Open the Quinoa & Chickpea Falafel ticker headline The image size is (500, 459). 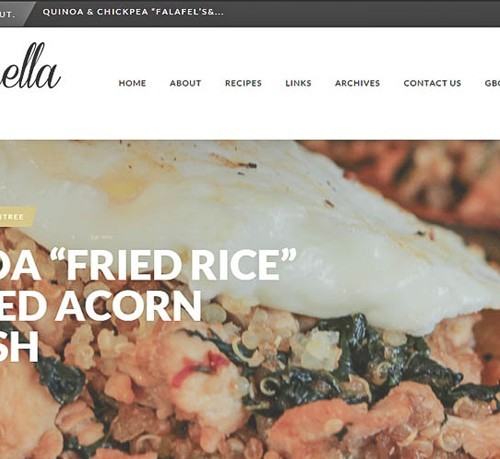(x=133, y=12)
